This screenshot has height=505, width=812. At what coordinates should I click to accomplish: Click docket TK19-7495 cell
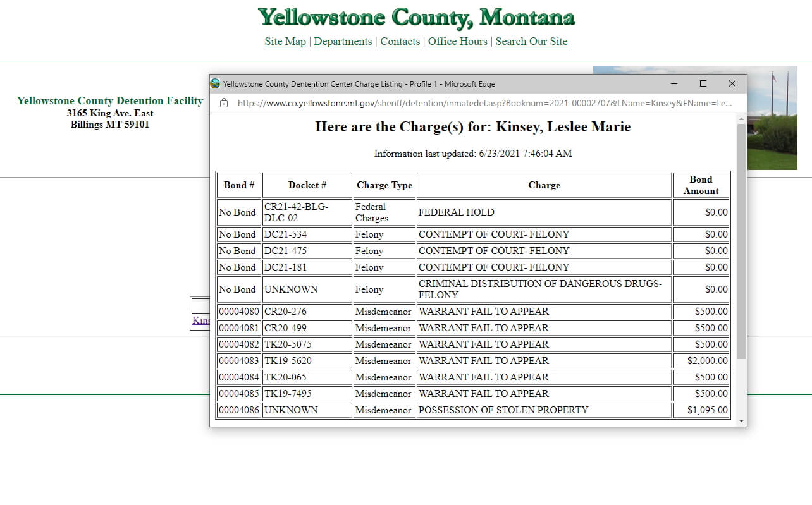307,394
